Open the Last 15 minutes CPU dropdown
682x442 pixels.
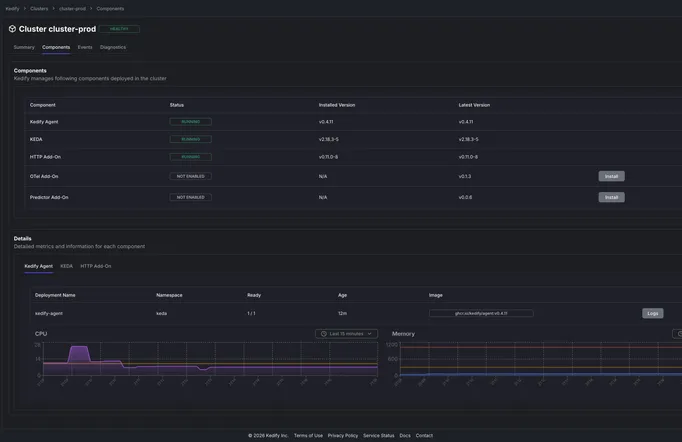[x=346, y=334]
